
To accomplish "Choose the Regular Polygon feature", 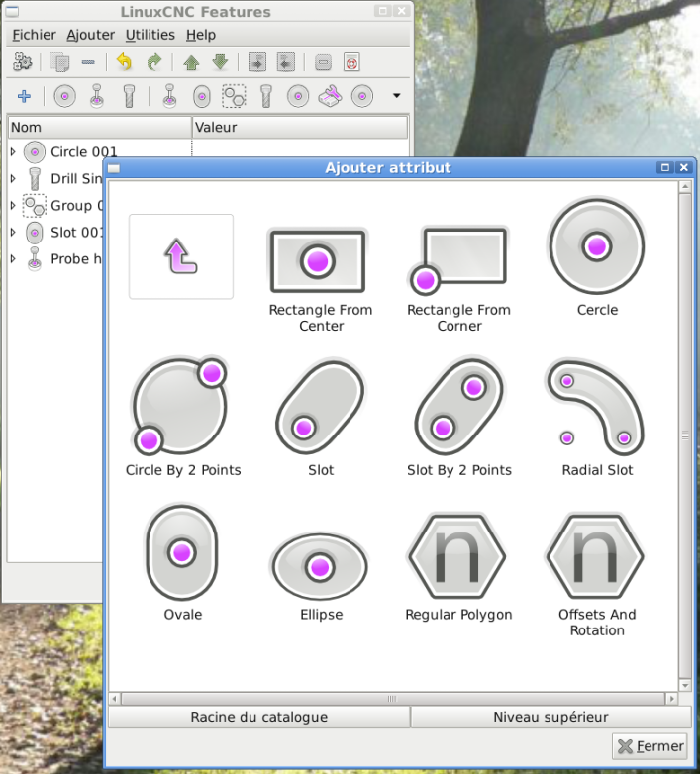I will click(x=459, y=568).
